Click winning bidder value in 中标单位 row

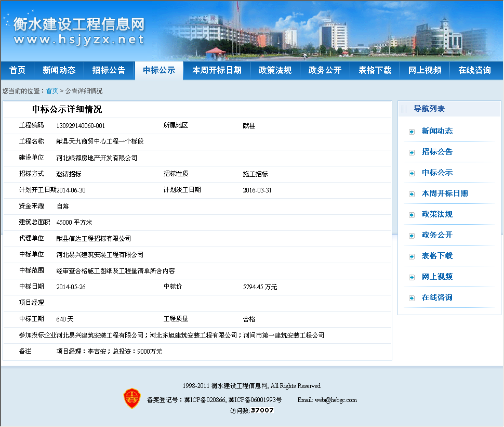pyautogui.click(x=100, y=254)
